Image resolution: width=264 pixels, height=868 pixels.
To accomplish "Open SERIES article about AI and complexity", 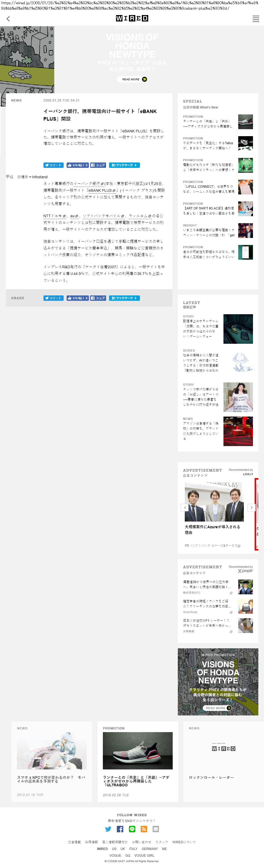I will [x=201, y=363].
